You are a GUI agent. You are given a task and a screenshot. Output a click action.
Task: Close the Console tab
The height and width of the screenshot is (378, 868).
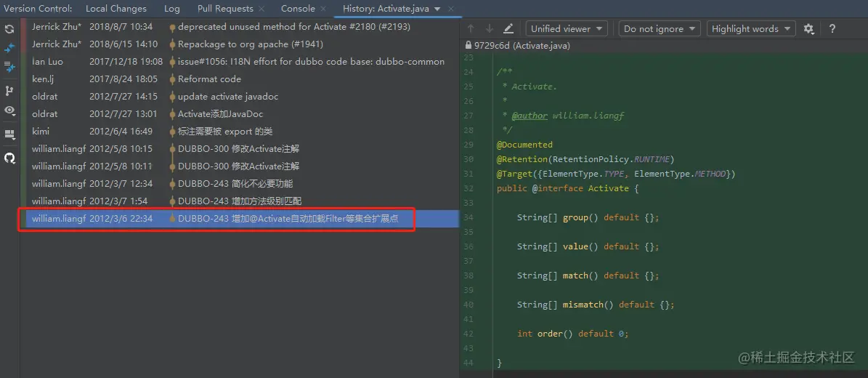[323, 9]
